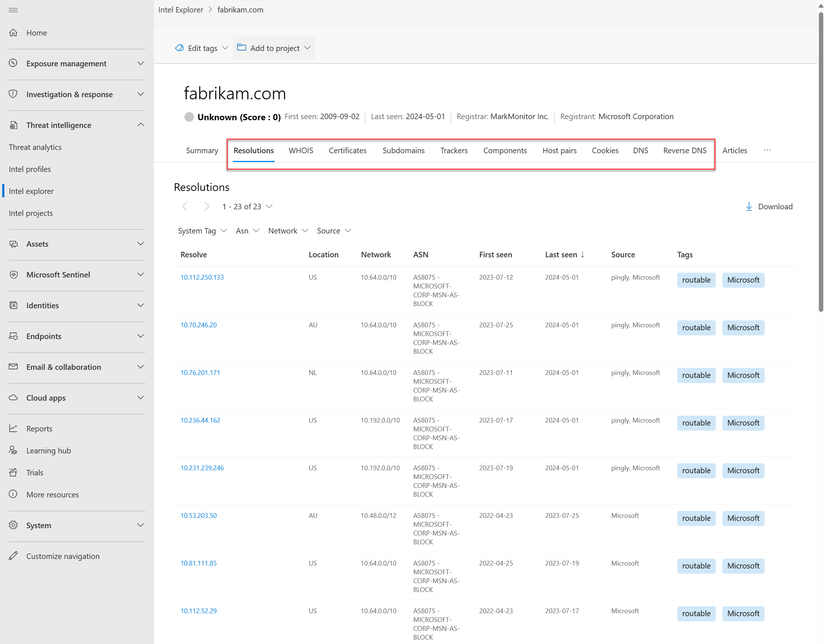
Task: Open IP address 10.112.250.133 link
Action: coord(202,277)
